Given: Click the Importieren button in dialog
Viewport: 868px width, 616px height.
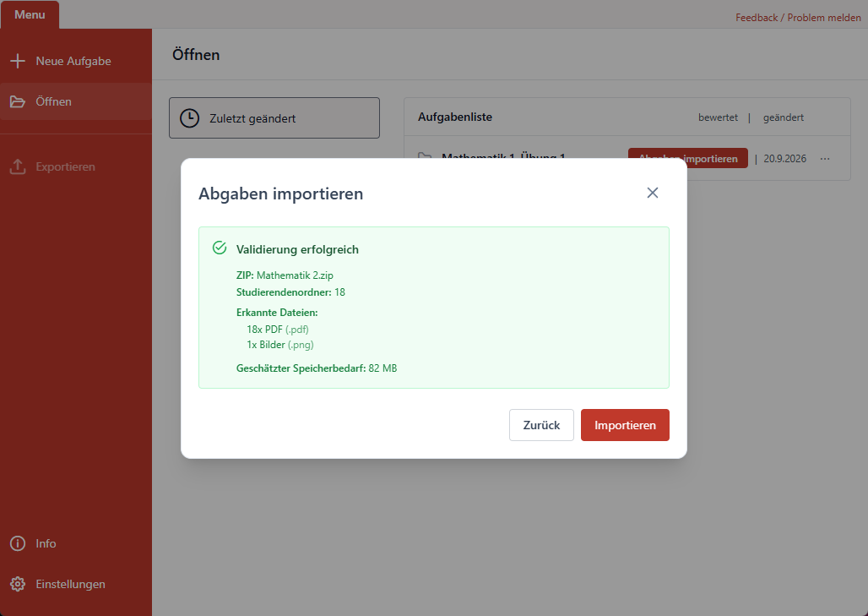Looking at the screenshot, I should [625, 425].
